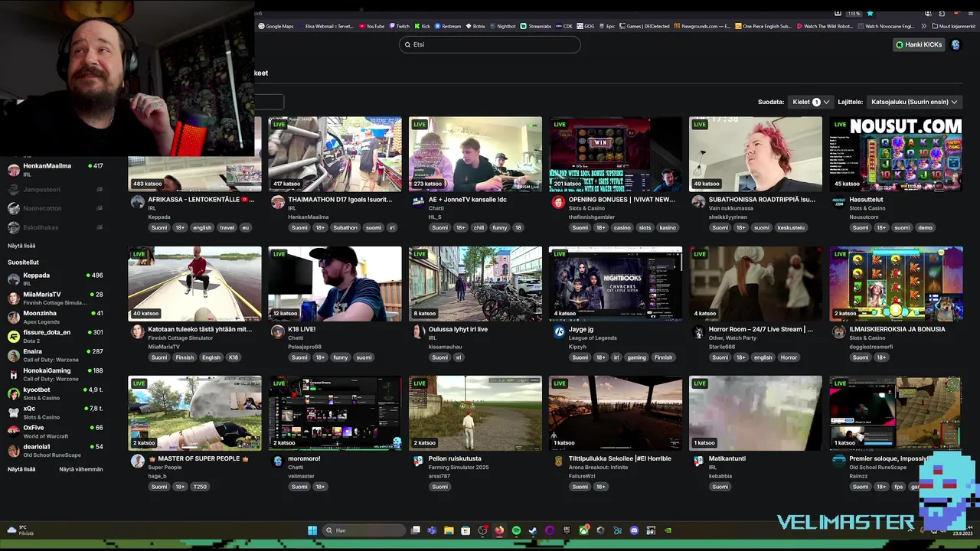Open Steam from the taskbar
Image resolution: width=980 pixels, height=551 pixels.
tap(533, 530)
